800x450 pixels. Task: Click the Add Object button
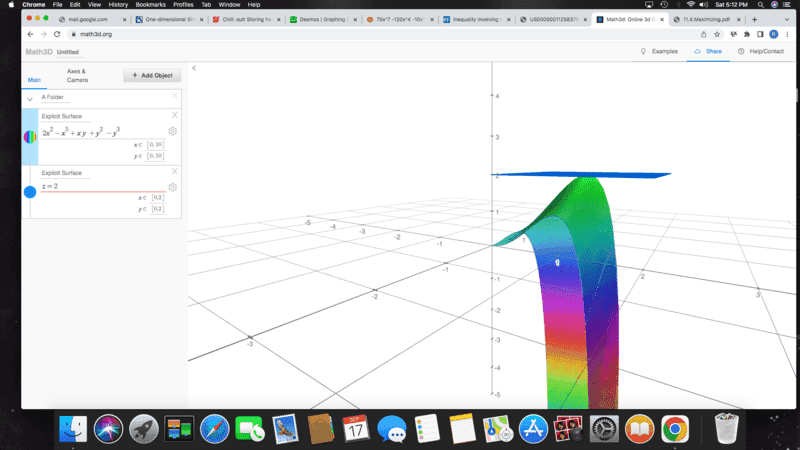[152, 75]
